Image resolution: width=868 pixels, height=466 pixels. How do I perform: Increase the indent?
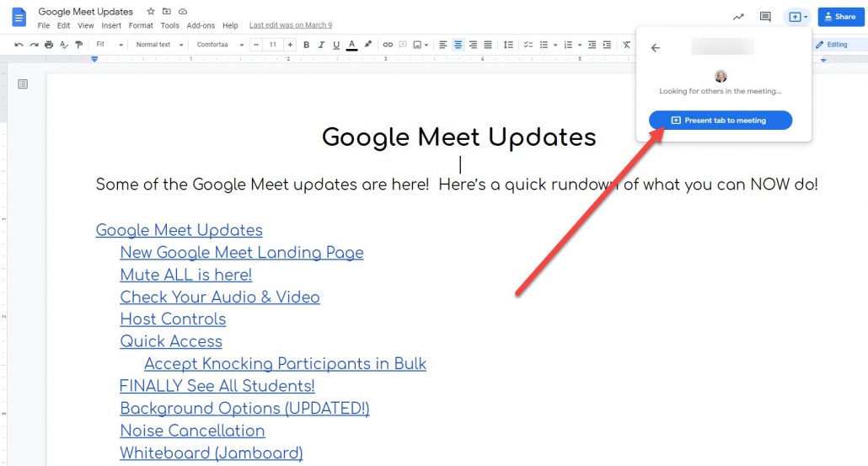click(608, 45)
